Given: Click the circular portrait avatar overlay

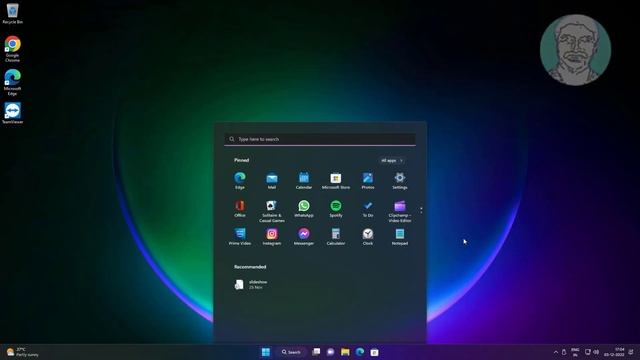Looking at the screenshot, I should (576, 50).
